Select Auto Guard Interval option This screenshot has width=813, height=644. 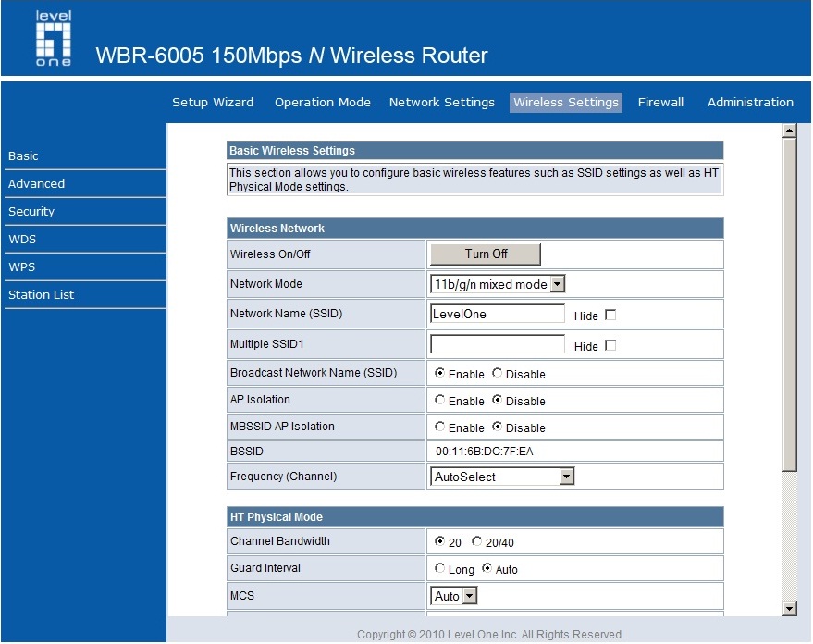pos(487,568)
